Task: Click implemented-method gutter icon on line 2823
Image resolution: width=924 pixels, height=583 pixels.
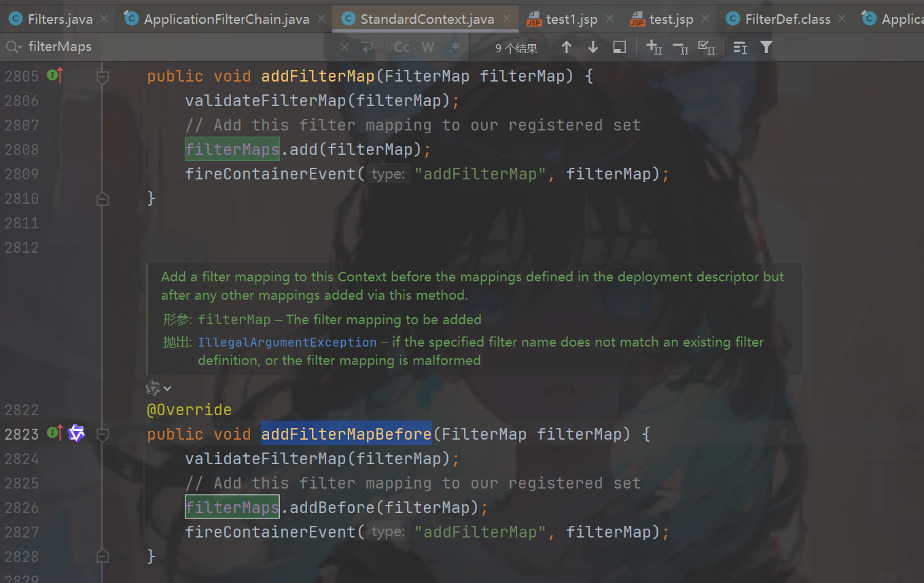Action: (x=55, y=433)
